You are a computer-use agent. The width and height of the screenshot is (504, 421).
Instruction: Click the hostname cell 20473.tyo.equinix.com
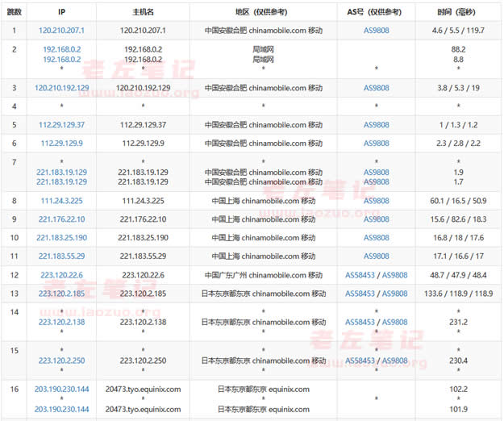pos(143,389)
